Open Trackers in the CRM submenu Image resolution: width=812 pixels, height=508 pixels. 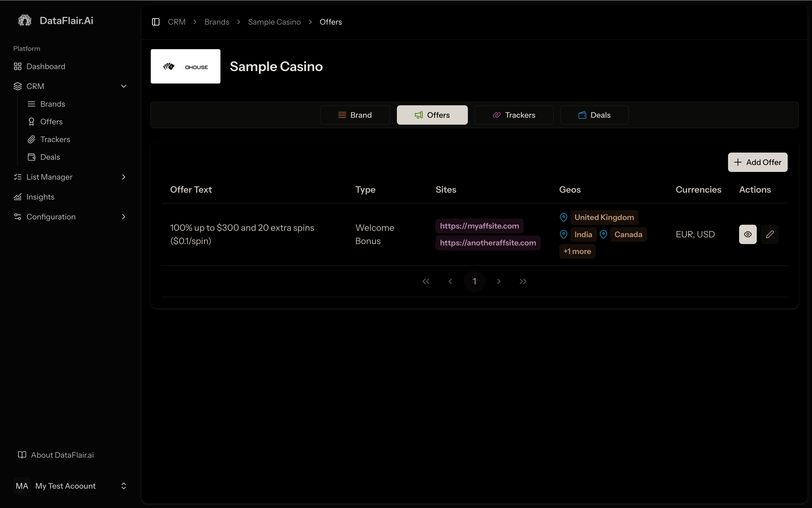[x=55, y=139]
